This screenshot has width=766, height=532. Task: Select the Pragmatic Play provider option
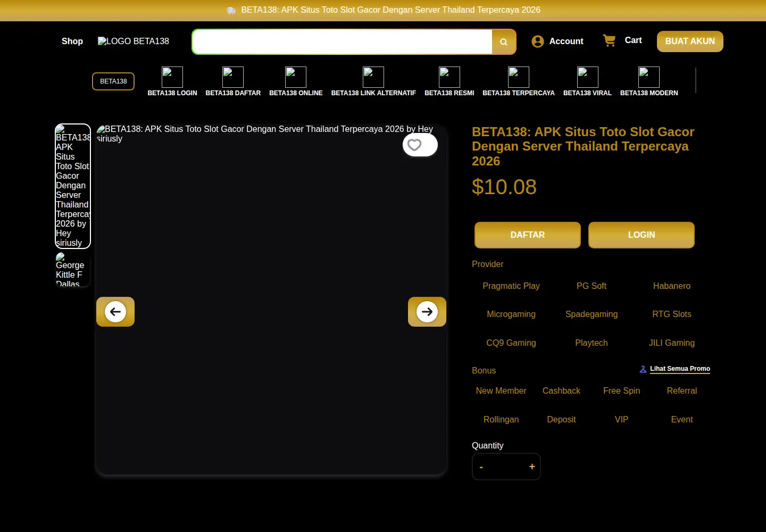coord(511,286)
